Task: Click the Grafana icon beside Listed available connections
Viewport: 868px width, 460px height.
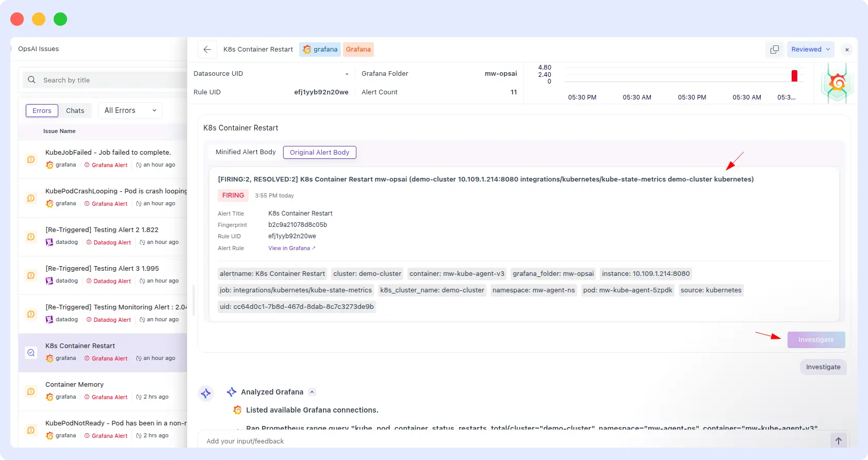Action: pyautogui.click(x=237, y=410)
